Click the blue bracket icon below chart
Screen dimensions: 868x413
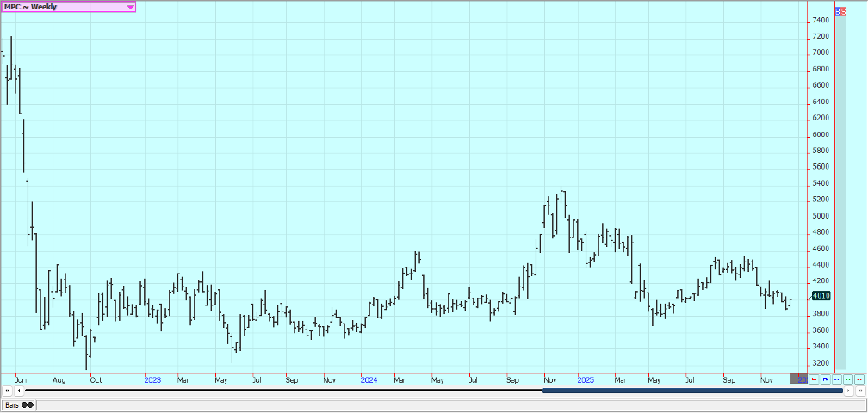pos(825,379)
